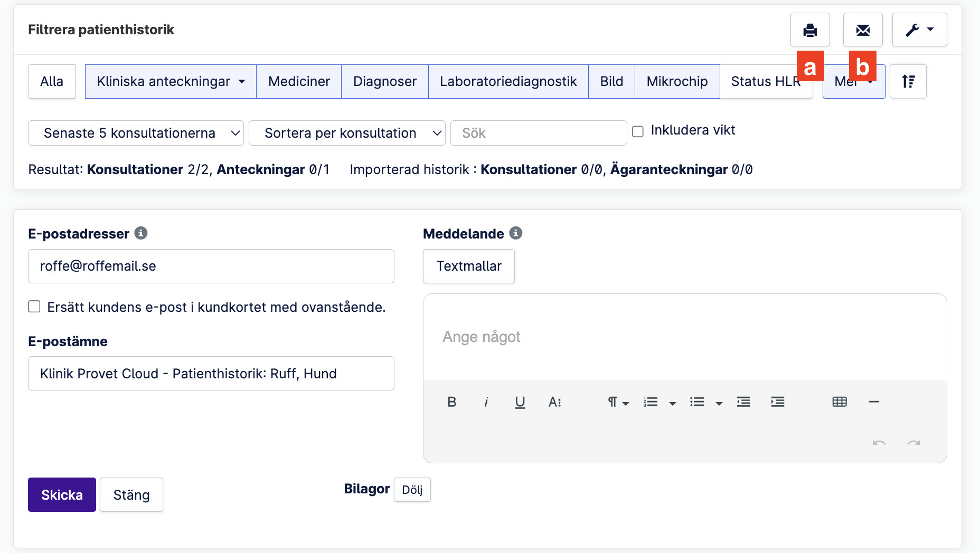Show E-postadresser info tooltip icon

[x=141, y=233]
